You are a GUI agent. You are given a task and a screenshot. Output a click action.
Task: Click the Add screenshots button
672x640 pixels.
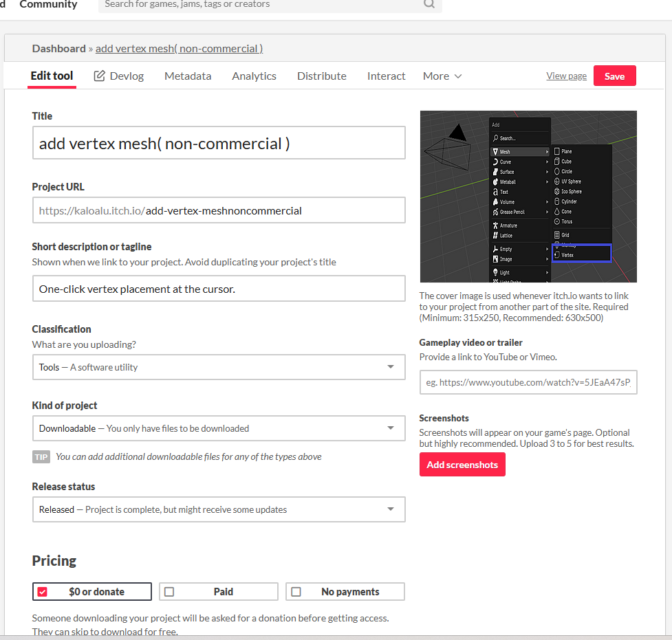click(462, 465)
